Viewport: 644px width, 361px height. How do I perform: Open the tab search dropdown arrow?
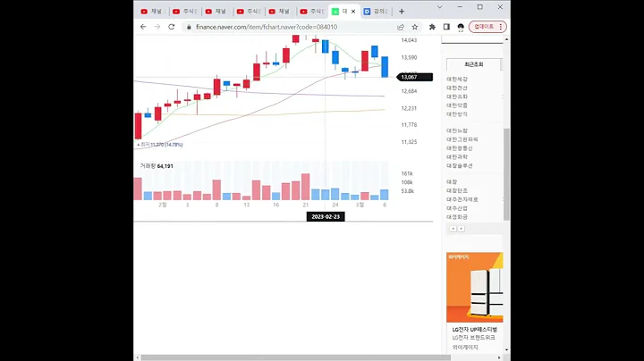[x=439, y=7]
